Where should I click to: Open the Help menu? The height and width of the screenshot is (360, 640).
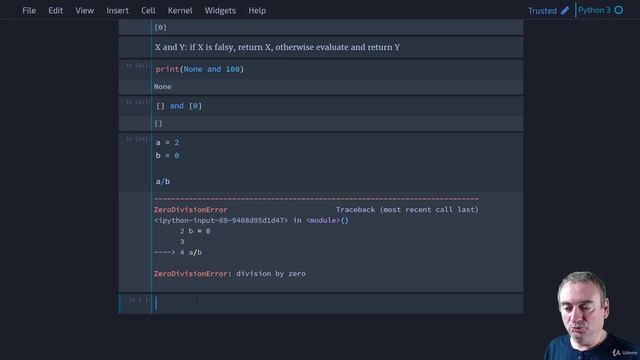[x=257, y=11]
